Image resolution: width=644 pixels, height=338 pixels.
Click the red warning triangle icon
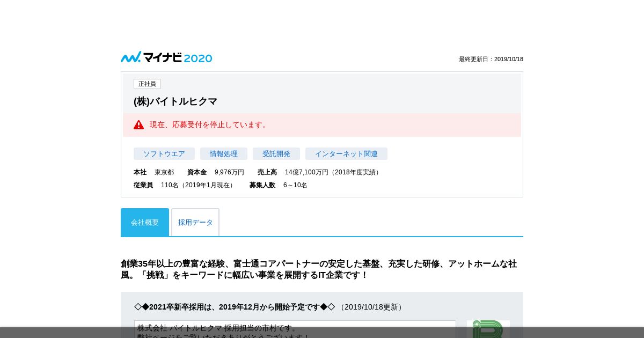138,124
